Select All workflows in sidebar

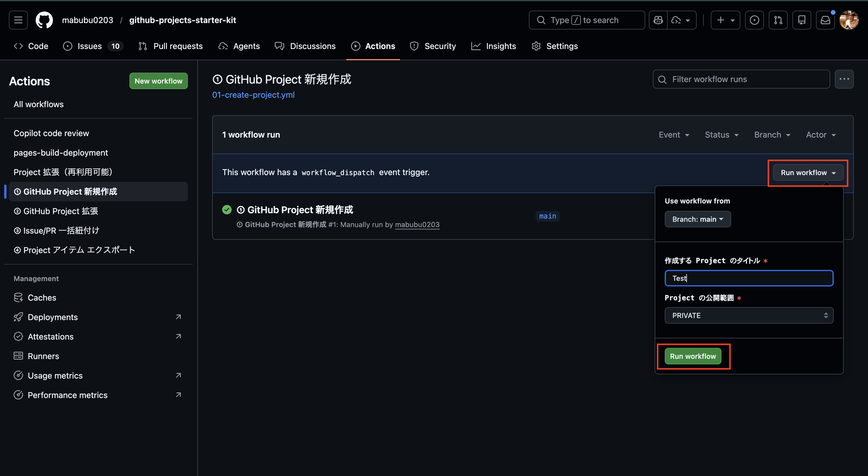[98, 105]
